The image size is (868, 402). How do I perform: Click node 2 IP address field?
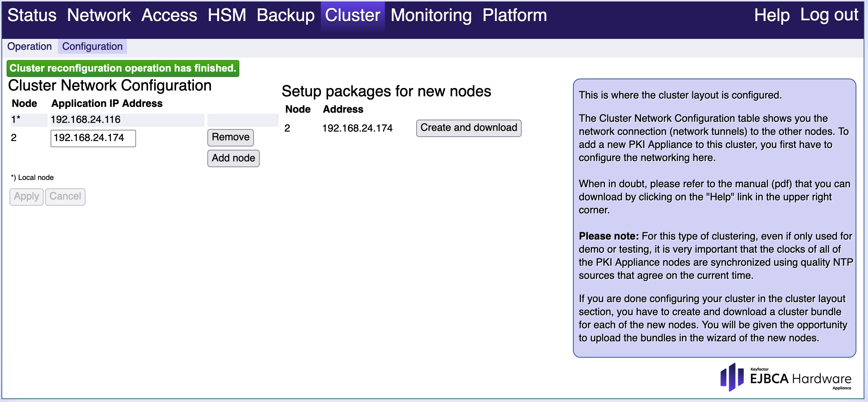93,138
